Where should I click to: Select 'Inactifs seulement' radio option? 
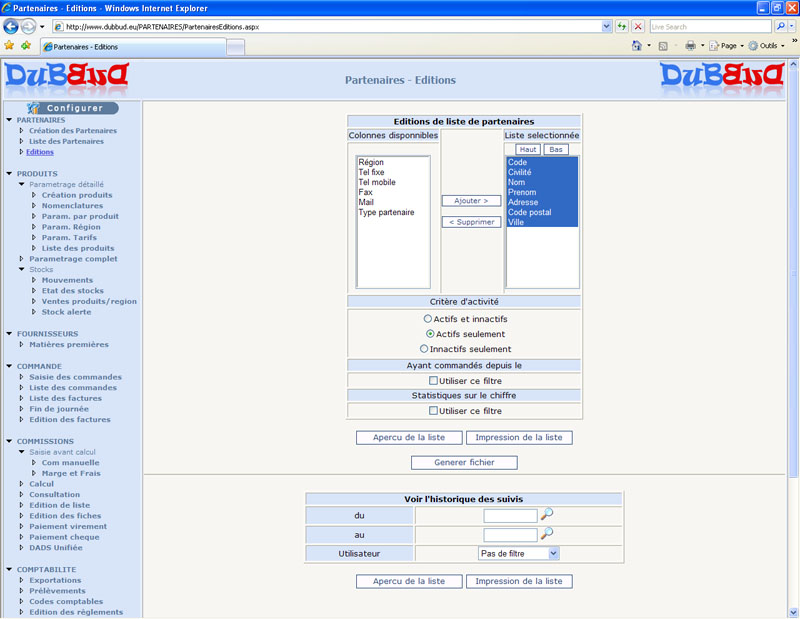tap(424, 349)
